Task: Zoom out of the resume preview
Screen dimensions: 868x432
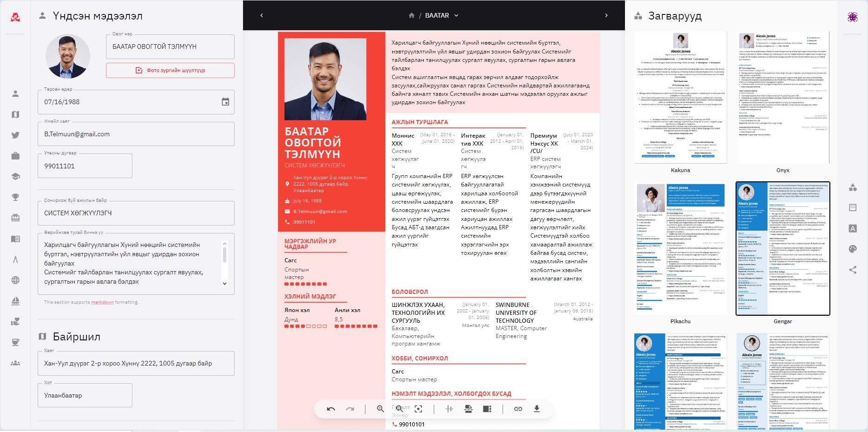Action: coord(399,409)
